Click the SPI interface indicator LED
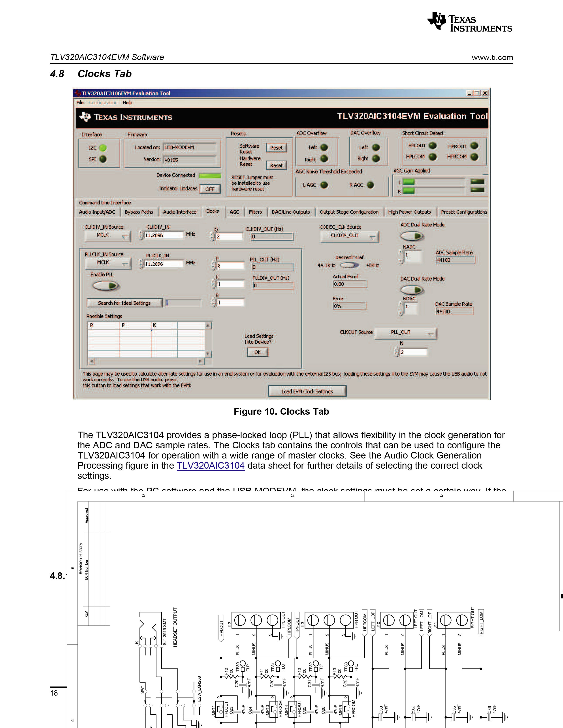The image size is (563, 728). tap(103, 159)
